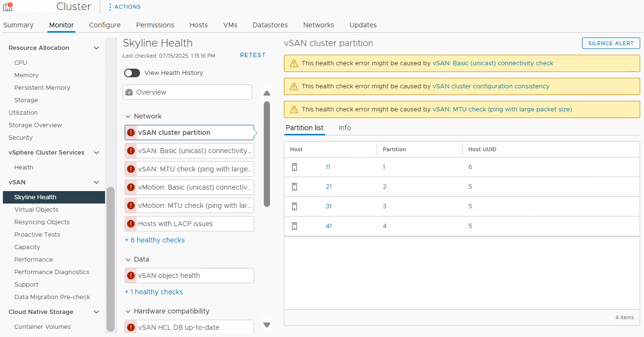
Task: Collapse the Network health checks group
Action: (x=128, y=116)
